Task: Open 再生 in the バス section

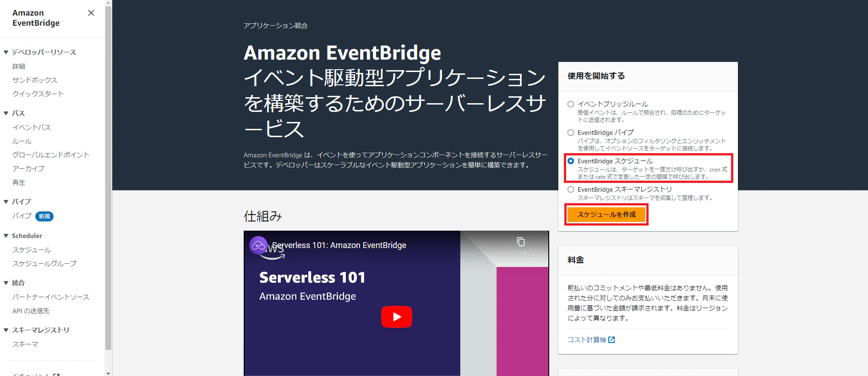Action: pyautogui.click(x=19, y=182)
